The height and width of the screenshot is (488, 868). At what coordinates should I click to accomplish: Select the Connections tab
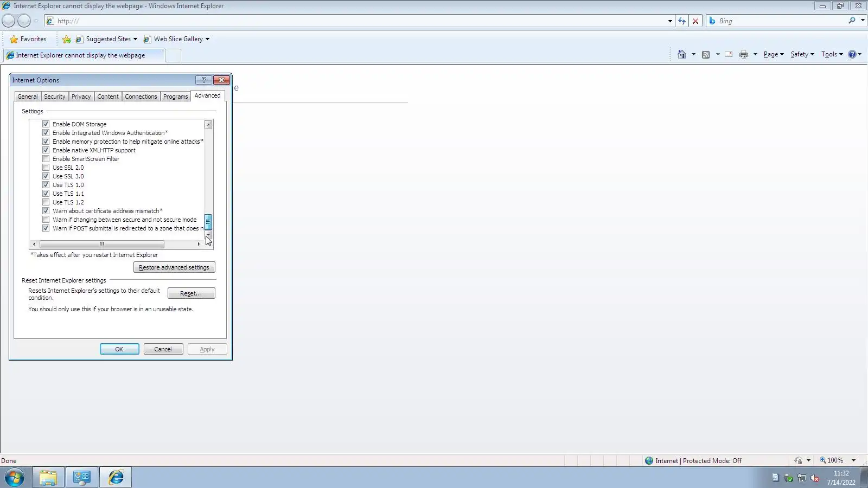coord(141,97)
